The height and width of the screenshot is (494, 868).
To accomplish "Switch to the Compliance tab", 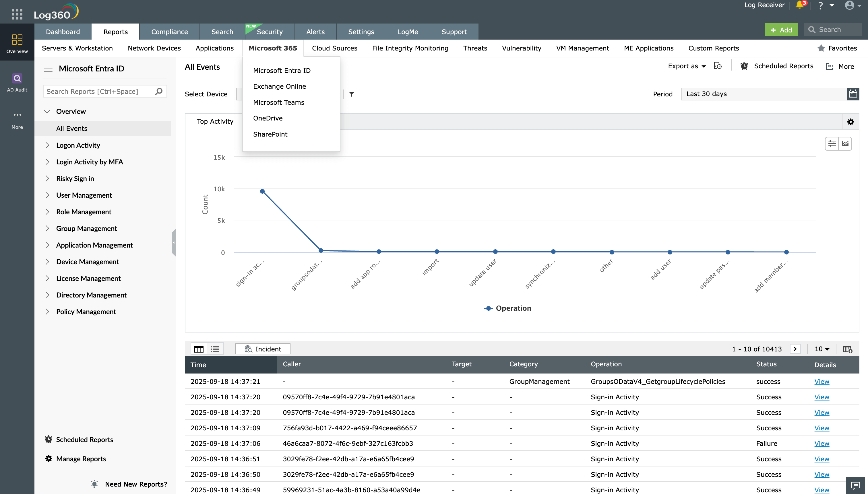I will tap(169, 32).
